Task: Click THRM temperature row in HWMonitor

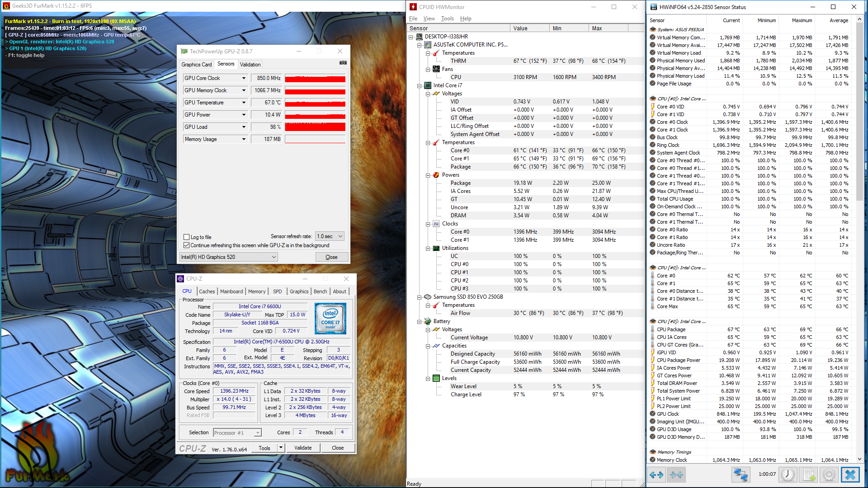Action: [x=526, y=61]
